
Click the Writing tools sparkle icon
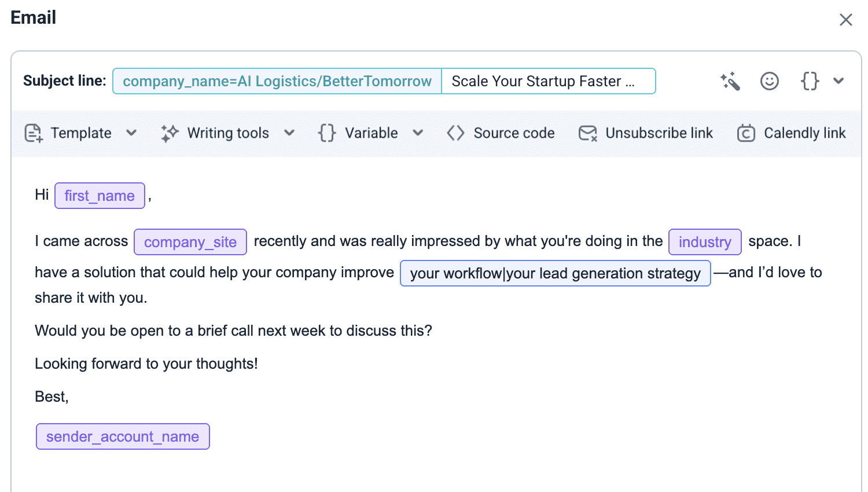point(170,133)
